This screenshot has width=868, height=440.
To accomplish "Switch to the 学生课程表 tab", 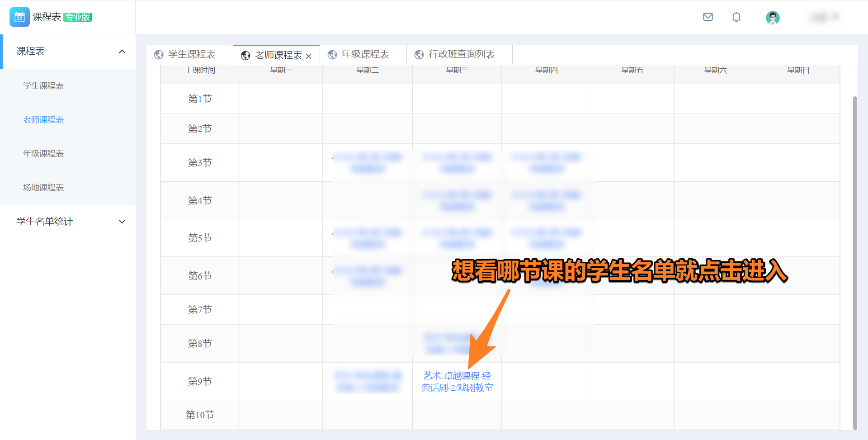I will point(190,55).
